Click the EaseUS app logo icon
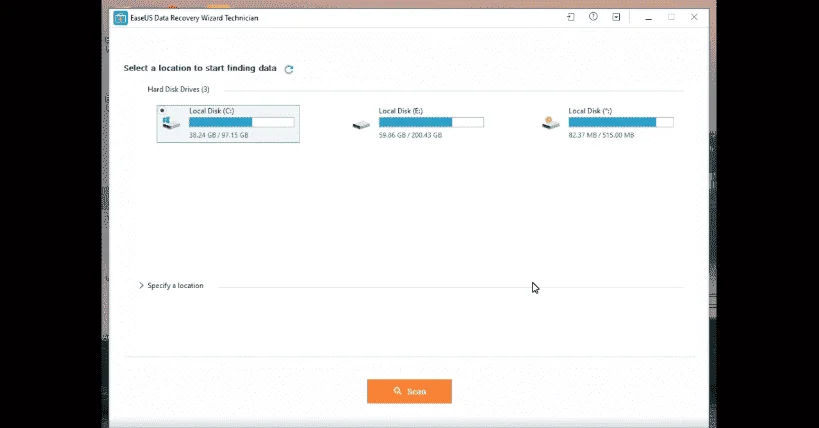 tap(121, 18)
